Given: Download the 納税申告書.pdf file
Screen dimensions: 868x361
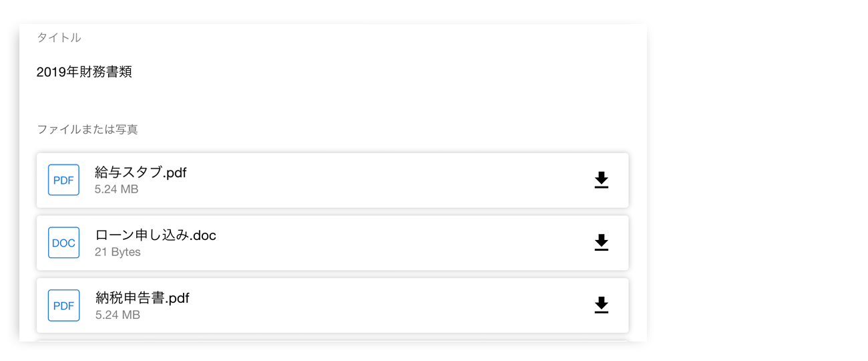Looking at the screenshot, I should [602, 306].
